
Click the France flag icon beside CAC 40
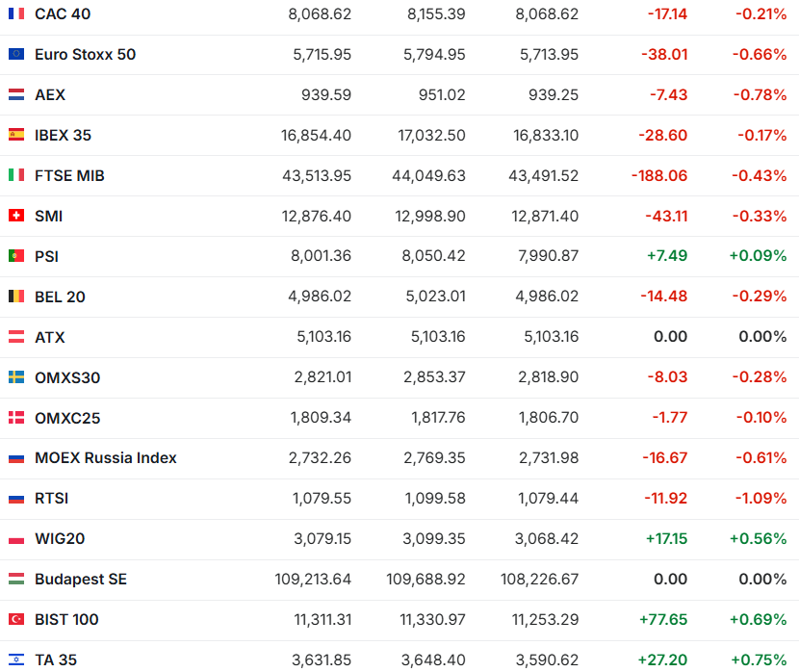coord(16,14)
